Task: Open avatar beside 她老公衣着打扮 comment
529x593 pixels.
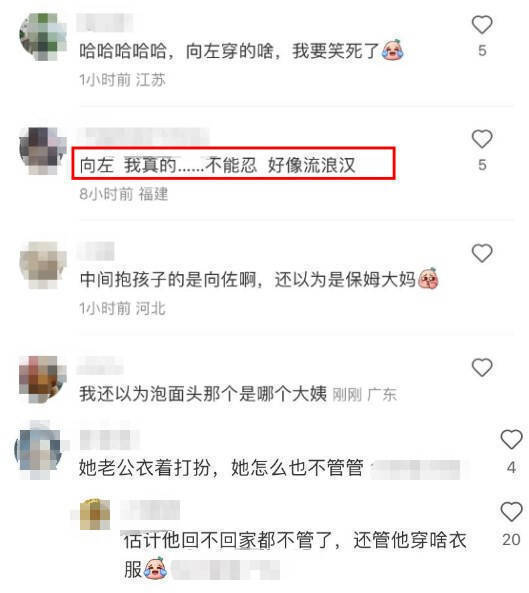Action: click(39, 450)
